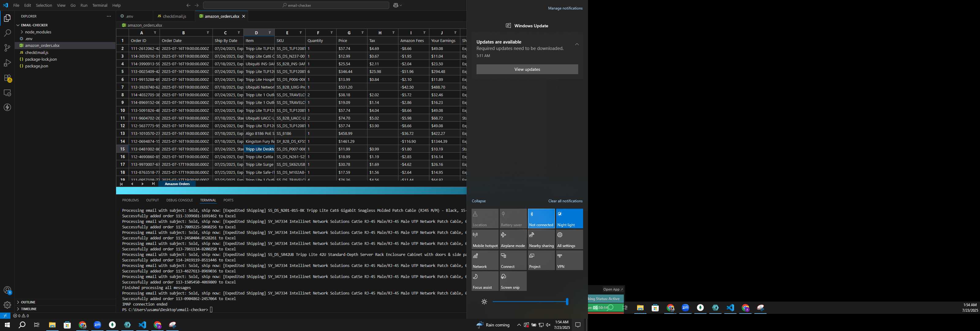Click the muted volume icon in the system tray
The image size is (980, 331).
pyautogui.click(x=548, y=325)
